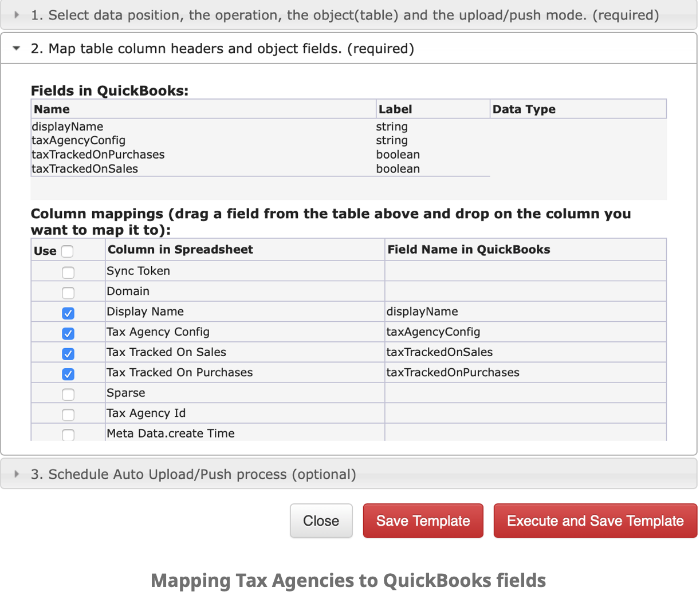This screenshot has width=700, height=599.
Task: Uncheck Tax Tracked On Purchases checkbox
Action: 68,374
